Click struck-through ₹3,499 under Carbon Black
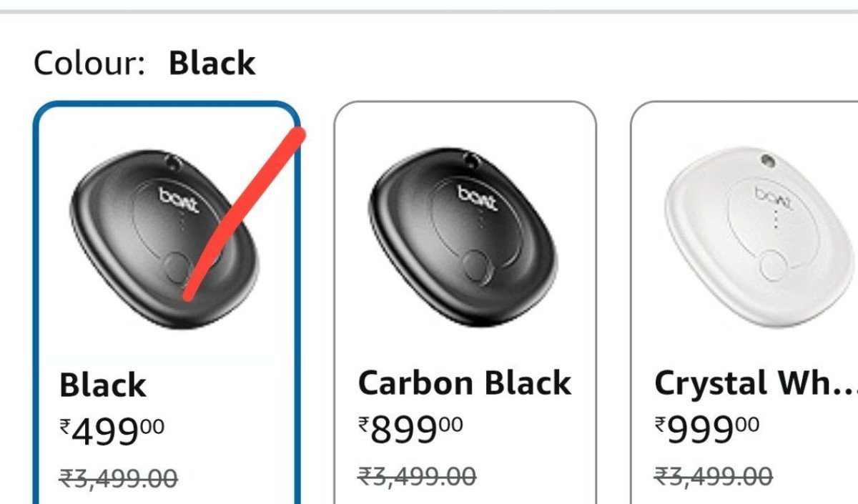 [x=416, y=475]
